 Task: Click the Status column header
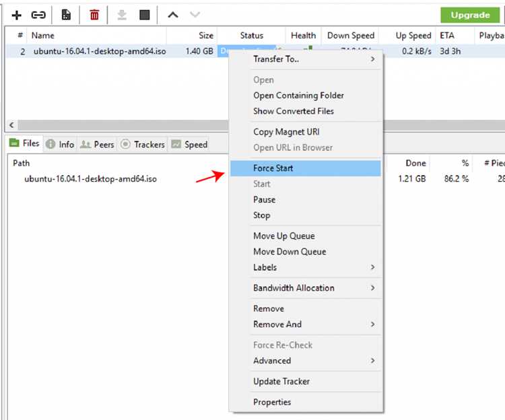[x=252, y=36]
